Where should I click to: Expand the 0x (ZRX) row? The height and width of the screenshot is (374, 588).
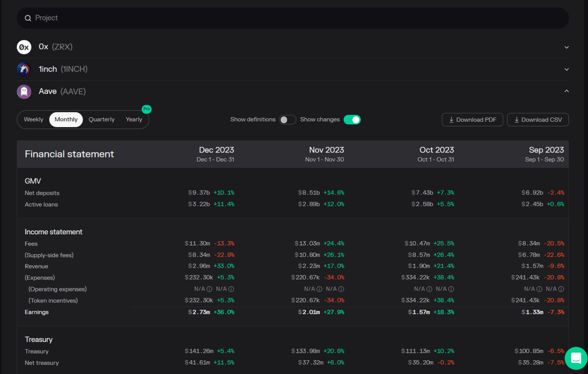click(566, 47)
